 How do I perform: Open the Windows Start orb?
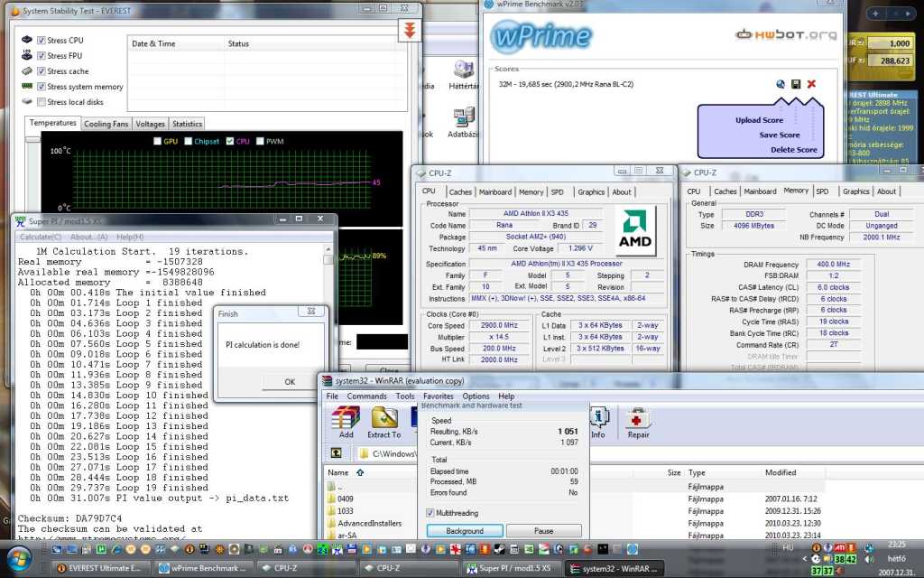19,559
